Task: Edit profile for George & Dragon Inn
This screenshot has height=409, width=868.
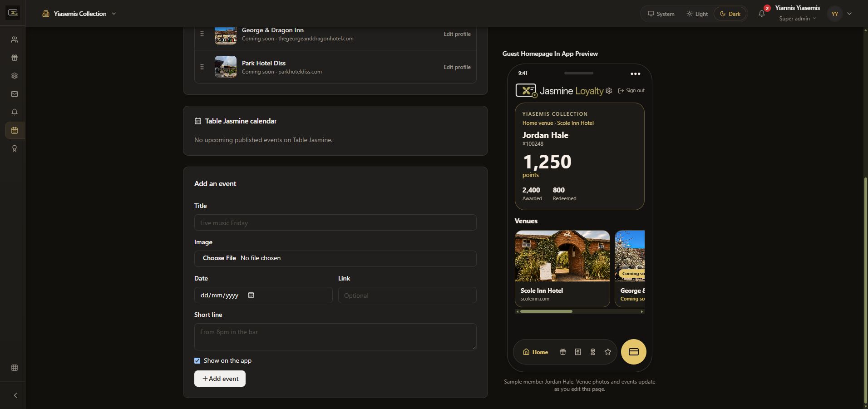Action: [x=457, y=34]
